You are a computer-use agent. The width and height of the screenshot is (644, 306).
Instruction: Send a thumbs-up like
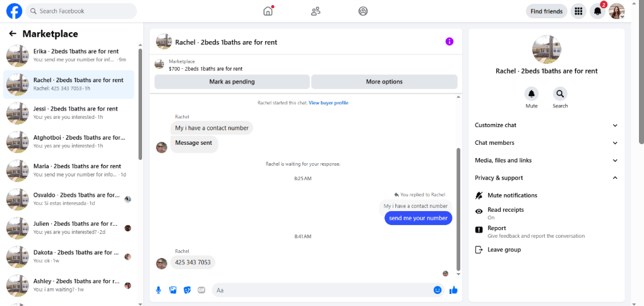(x=453, y=290)
